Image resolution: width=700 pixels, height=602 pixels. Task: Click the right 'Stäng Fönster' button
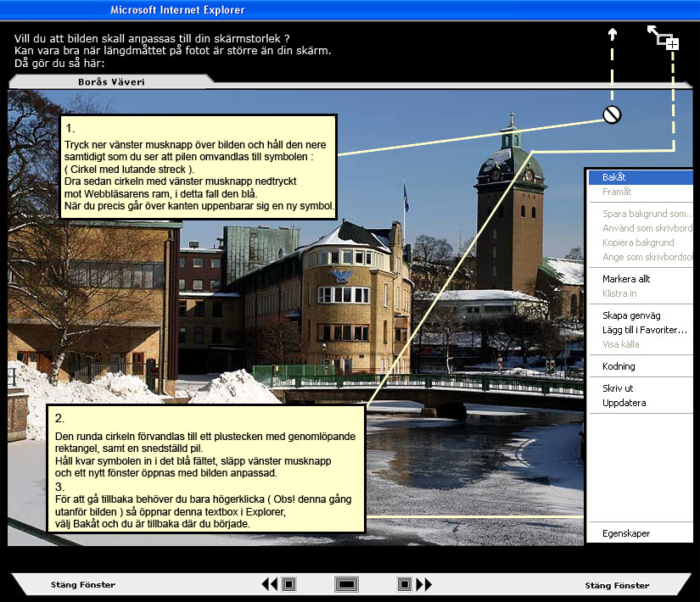point(617,586)
